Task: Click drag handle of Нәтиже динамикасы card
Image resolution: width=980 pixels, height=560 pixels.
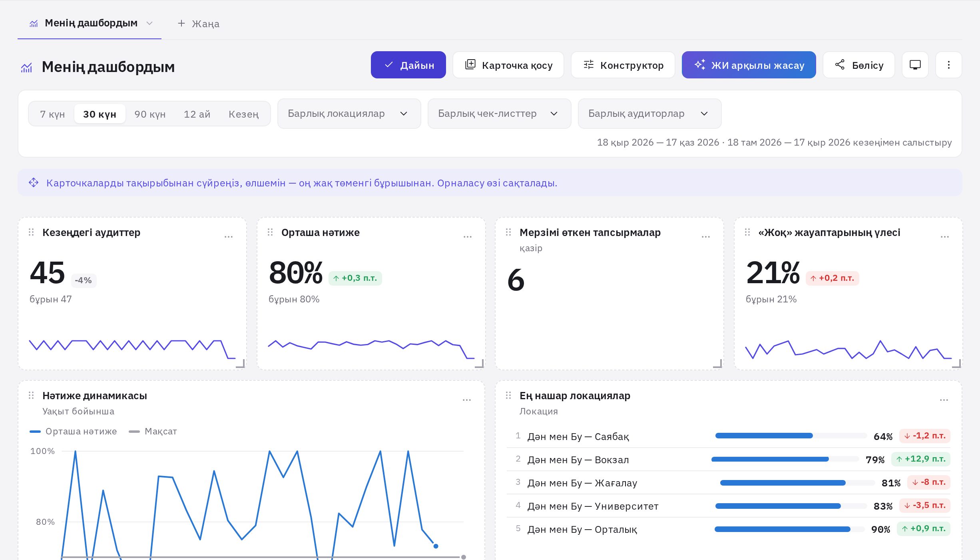Action: (31, 396)
